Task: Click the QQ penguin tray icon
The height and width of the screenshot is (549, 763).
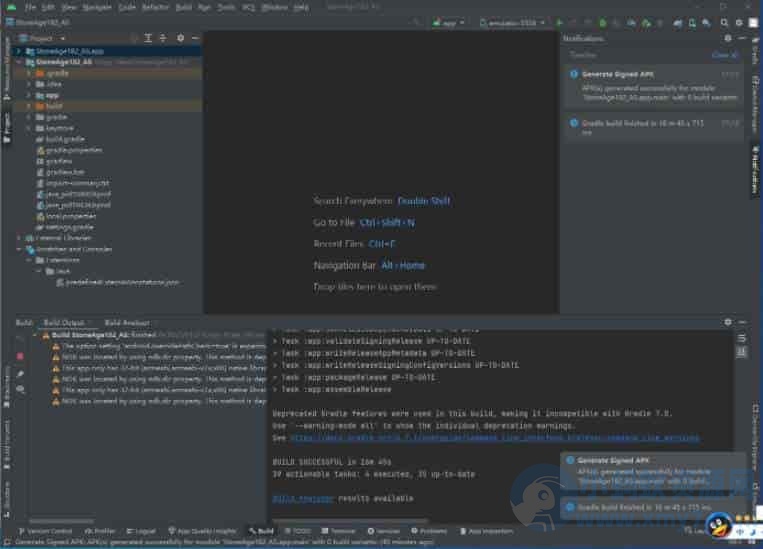Action: (719, 526)
